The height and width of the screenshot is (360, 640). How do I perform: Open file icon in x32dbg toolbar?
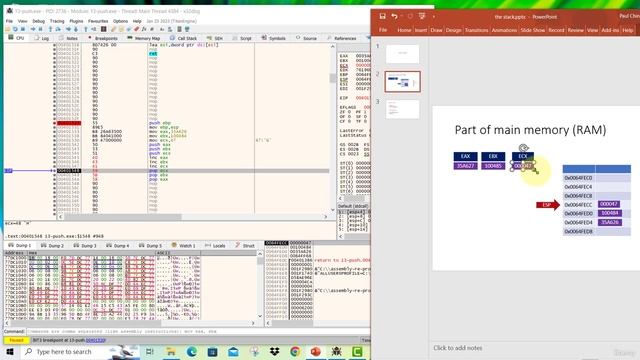(x=7, y=29)
